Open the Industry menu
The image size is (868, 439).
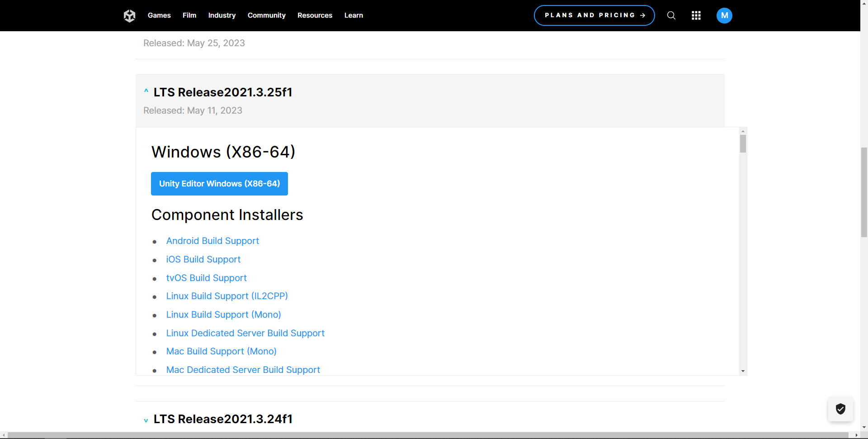point(222,15)
